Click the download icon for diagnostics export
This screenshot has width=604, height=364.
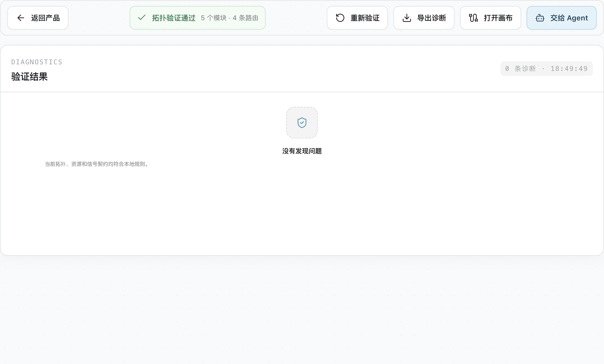[x=407, y=18]
